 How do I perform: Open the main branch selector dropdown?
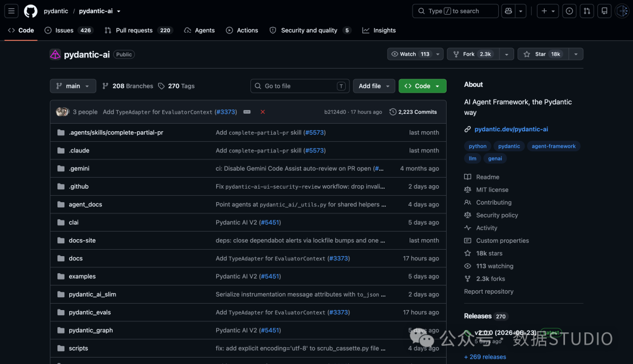73,86
